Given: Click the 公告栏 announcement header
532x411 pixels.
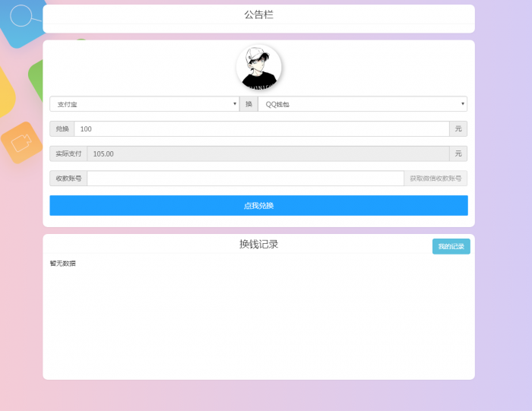Looking at the screenshot, I should click(x=258, y=14).
